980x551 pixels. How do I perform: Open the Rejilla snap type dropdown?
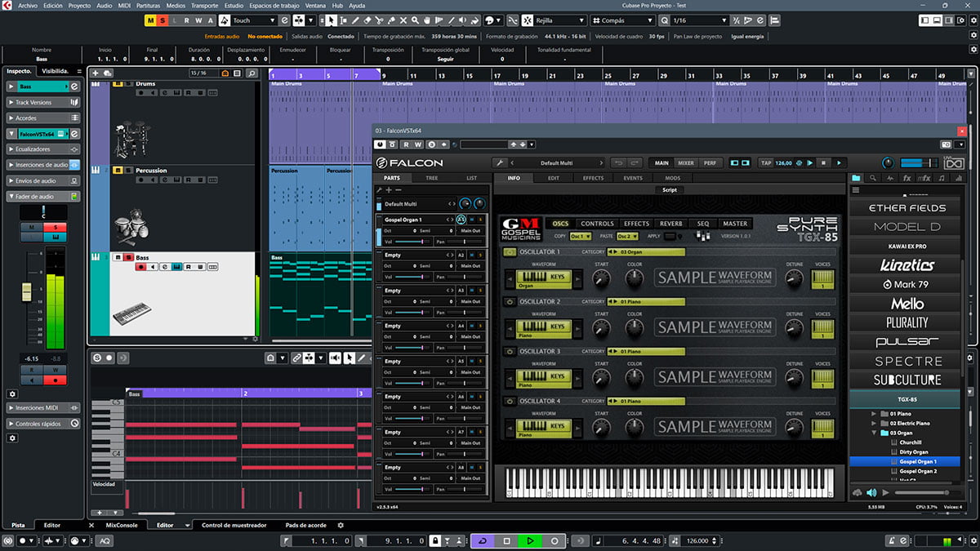tap(559, 20)
